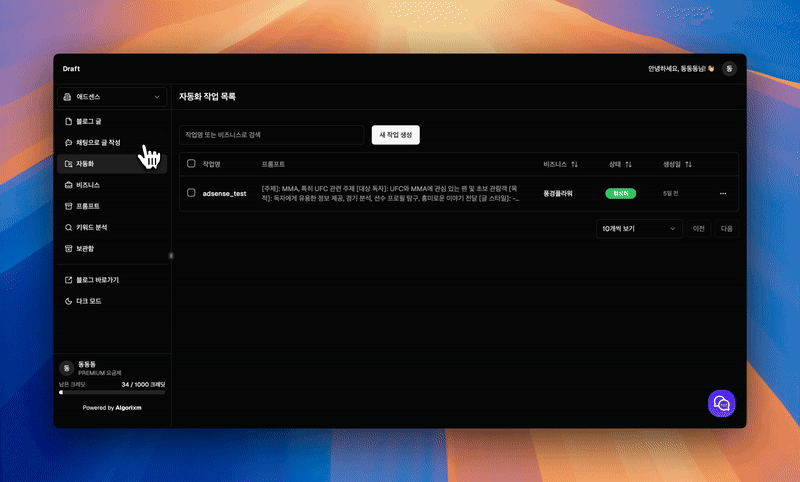Click the moon icon beside 다크 모드
This screenshot has height=482, width=800.
[x=68, y=301]
